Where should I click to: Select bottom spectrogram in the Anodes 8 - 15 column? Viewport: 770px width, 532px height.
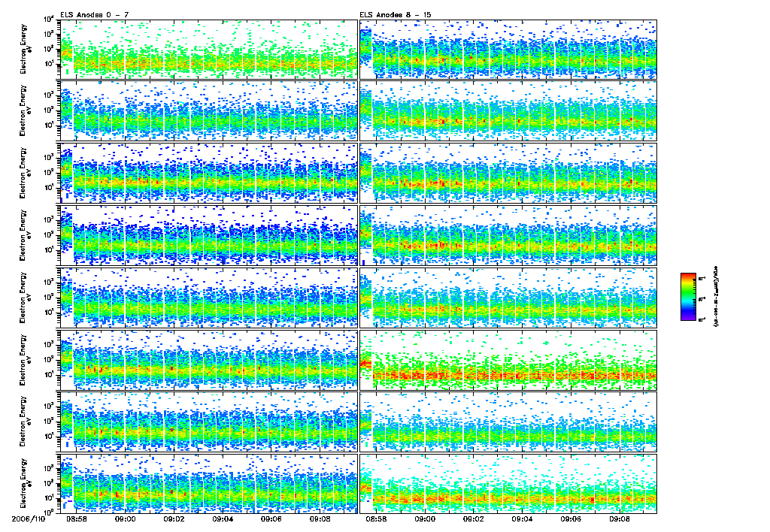coord(508,483)
